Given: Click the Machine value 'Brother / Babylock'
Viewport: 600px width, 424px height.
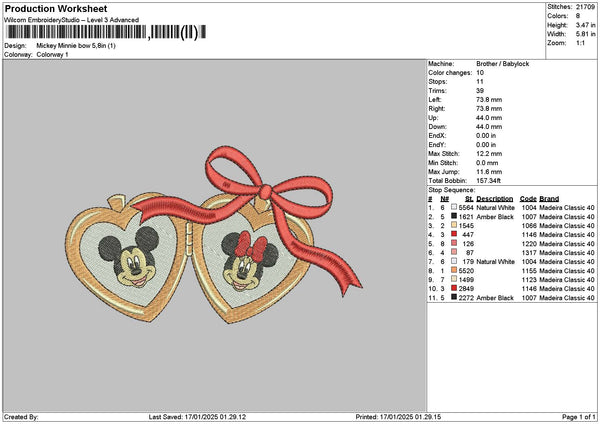Looking at the screenshot, I should [502, 64].
